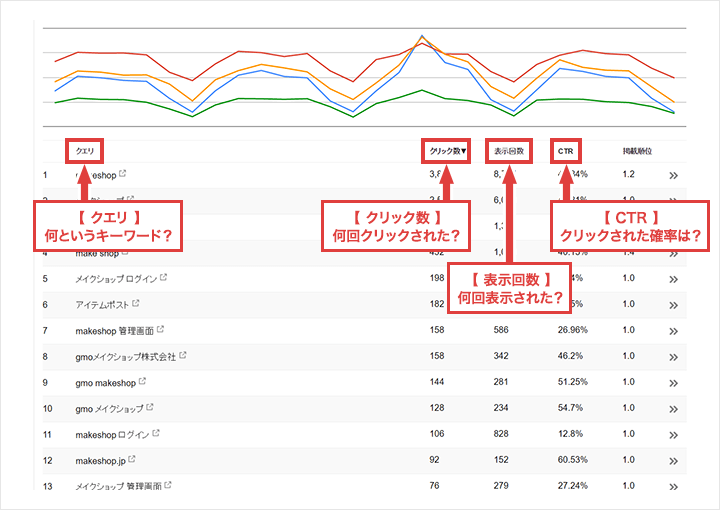Expand row 1 details with double chevron
The height and width of the screenshot is (510, 720).
pos(674,175)
